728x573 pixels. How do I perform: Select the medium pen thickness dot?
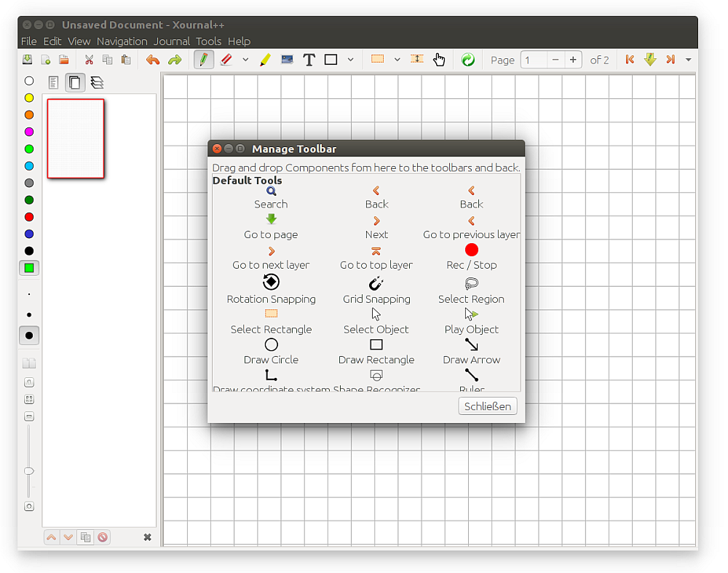(x=29, y=315)
